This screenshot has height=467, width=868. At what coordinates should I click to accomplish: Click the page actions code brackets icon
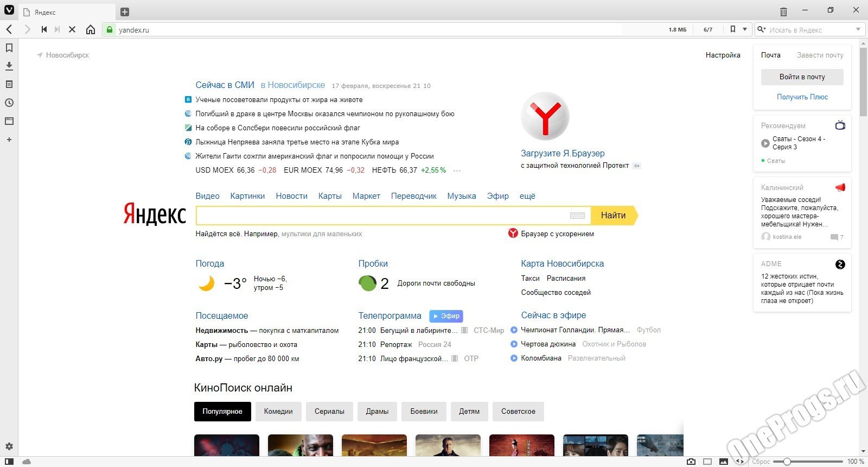coord(740,462)
